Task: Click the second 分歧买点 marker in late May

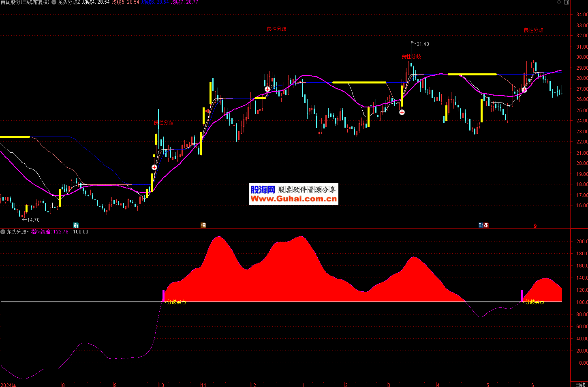Action: pyautogui.click(x=535, y=302)
